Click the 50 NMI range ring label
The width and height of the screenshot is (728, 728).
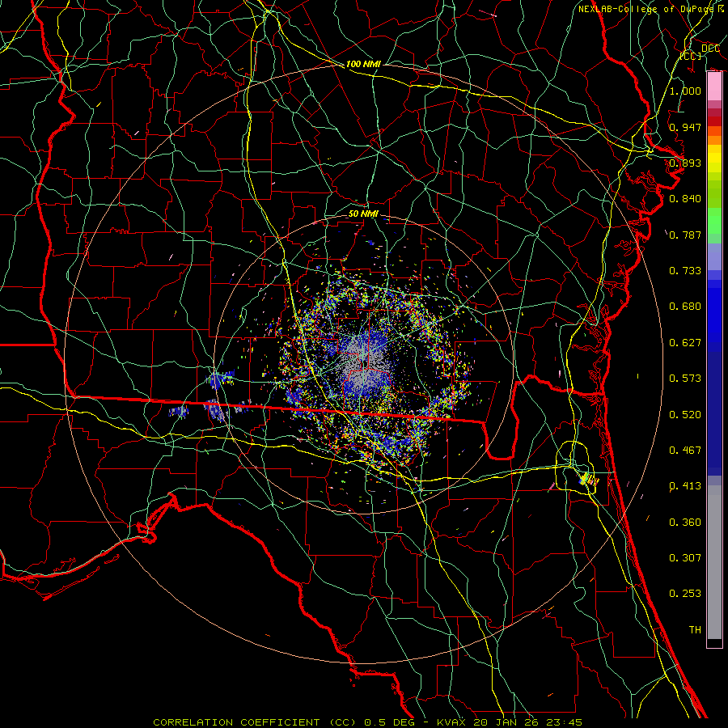pyautogui.click(x=363, y=214)
